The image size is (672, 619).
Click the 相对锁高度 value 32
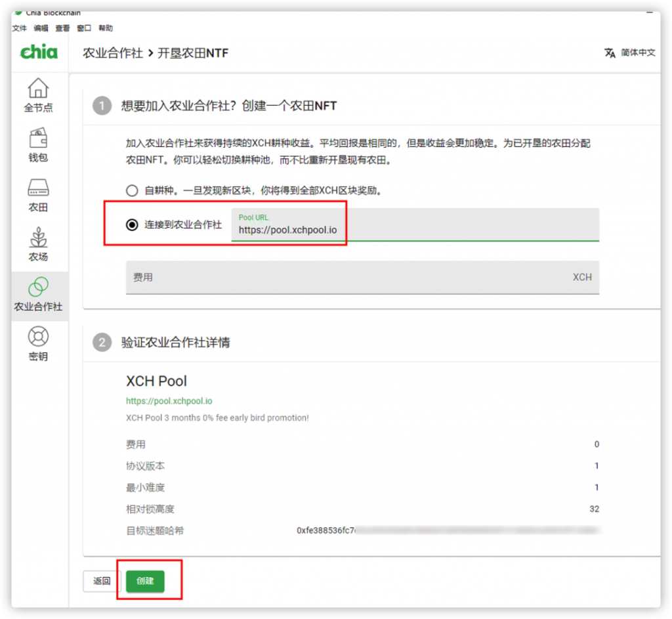594,509
